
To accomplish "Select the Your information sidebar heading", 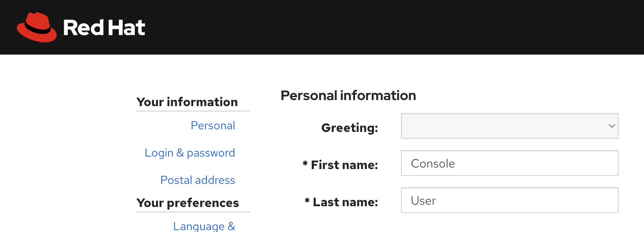I will pyautogui.click(x=187, y=102).
